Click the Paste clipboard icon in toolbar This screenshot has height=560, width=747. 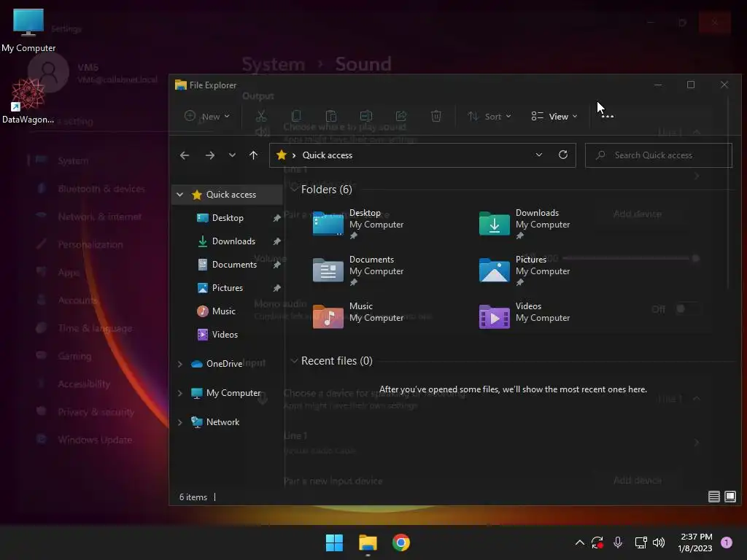tap(331, 116)
